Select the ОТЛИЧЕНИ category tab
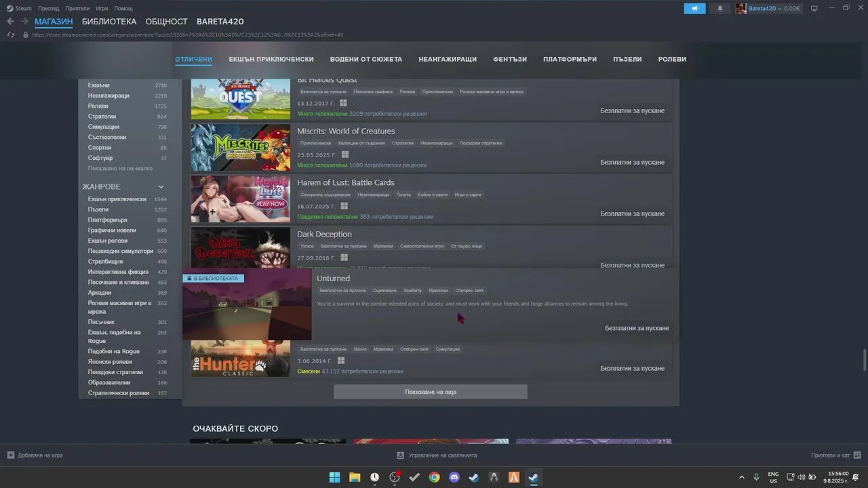Screen dimensions: 868x488 [x=194, y=59]
